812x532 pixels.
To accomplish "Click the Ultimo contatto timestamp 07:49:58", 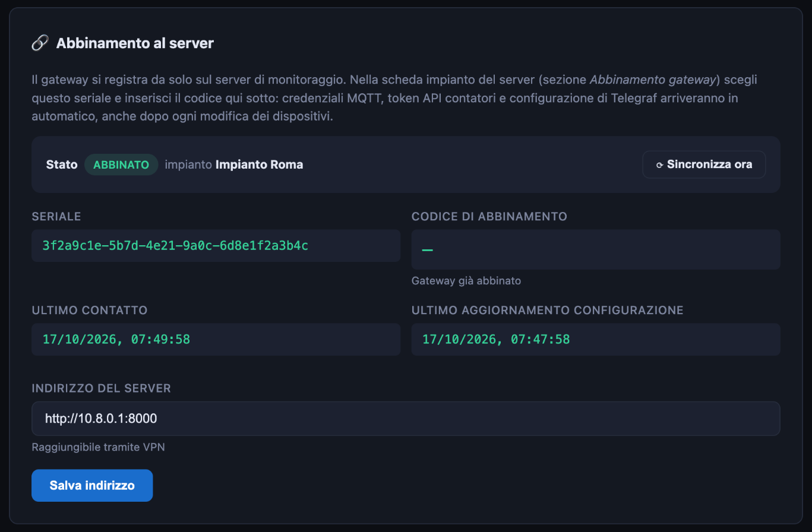I will tap(116, 339).
